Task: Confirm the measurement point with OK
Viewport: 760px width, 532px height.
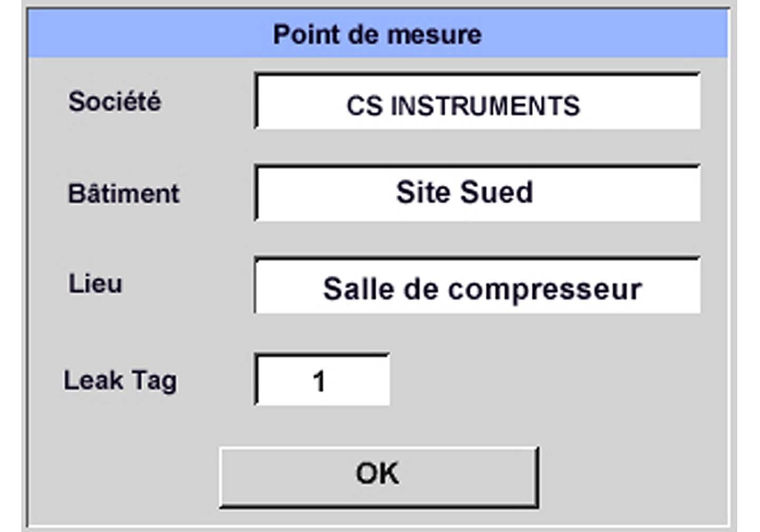Action: click(378, 476)
